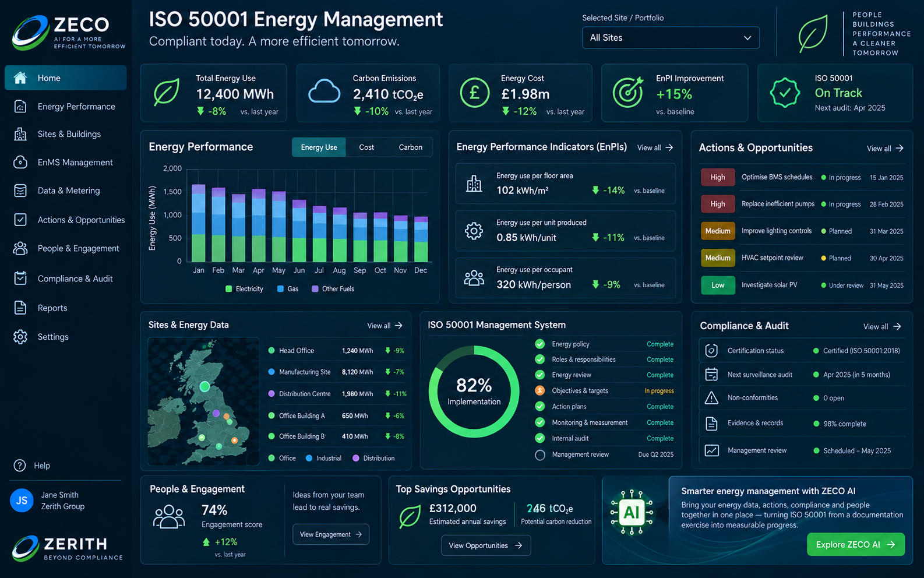Image resolution: width=924 pixels, height=578 pixels.
Task: Toggle the empty Management review circle
Action: (540, 455)
